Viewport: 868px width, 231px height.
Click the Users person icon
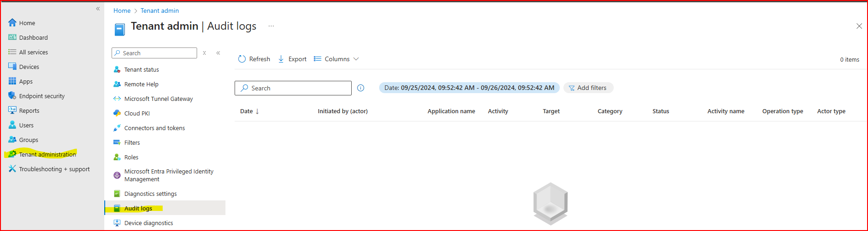pos(12,125)
